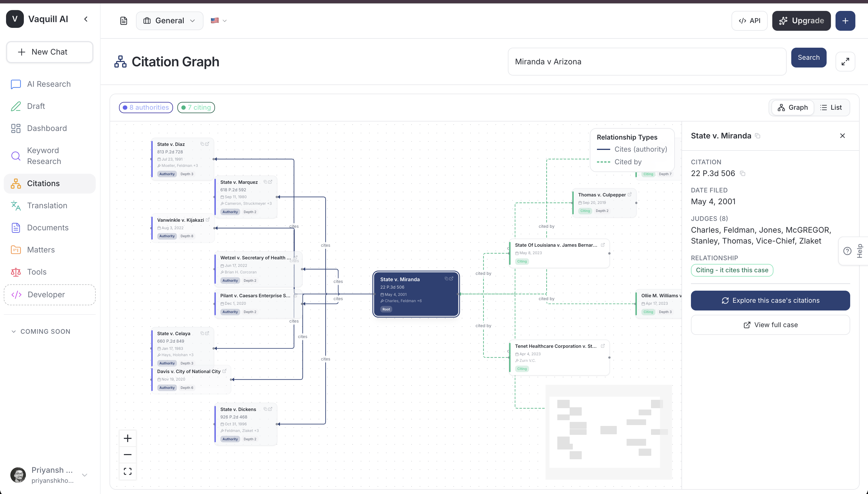Open the Help panel icon
This screenshot has height=494, width=868.
coord(847,251)
